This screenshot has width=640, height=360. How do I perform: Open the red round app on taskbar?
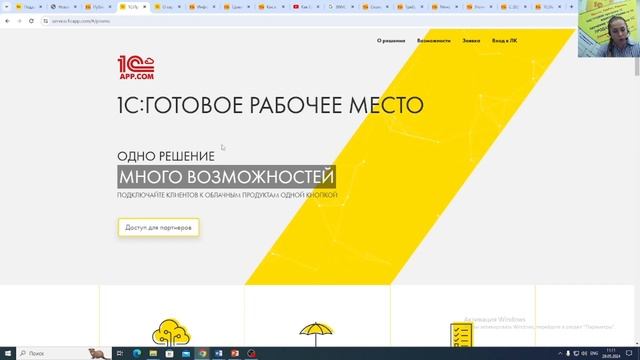point(251,353)
